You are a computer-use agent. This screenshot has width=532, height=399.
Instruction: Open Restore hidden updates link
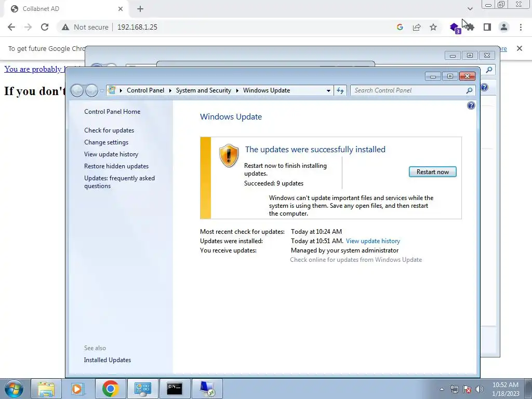[x=116, y=166]
